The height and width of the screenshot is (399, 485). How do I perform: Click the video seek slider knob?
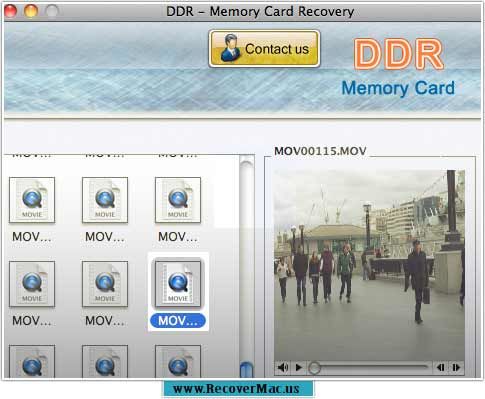[314, 368]
